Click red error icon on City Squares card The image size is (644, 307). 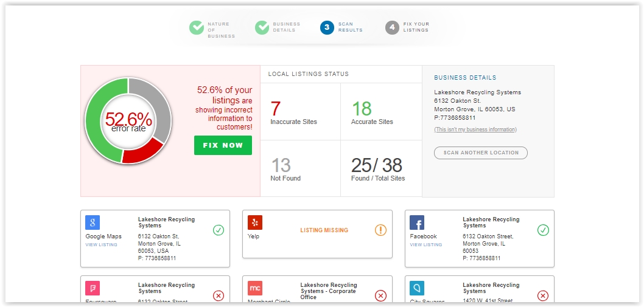tap(543, 295)
